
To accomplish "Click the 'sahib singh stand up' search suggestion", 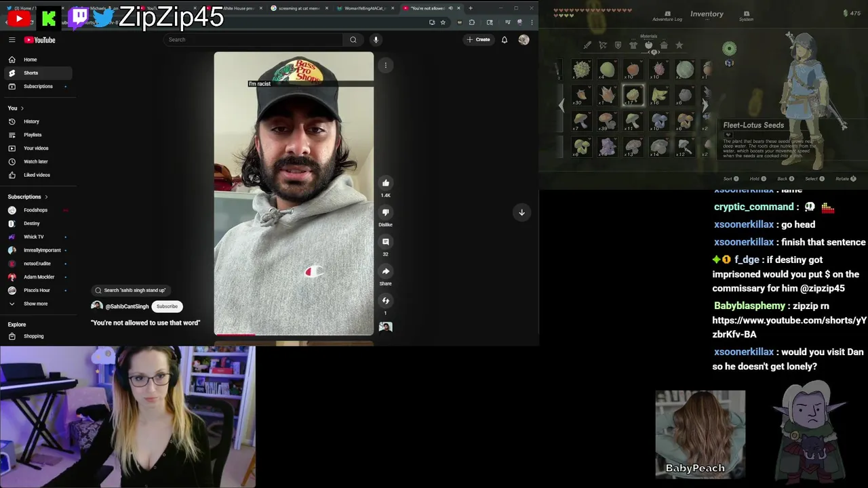I will pos(130,290).
